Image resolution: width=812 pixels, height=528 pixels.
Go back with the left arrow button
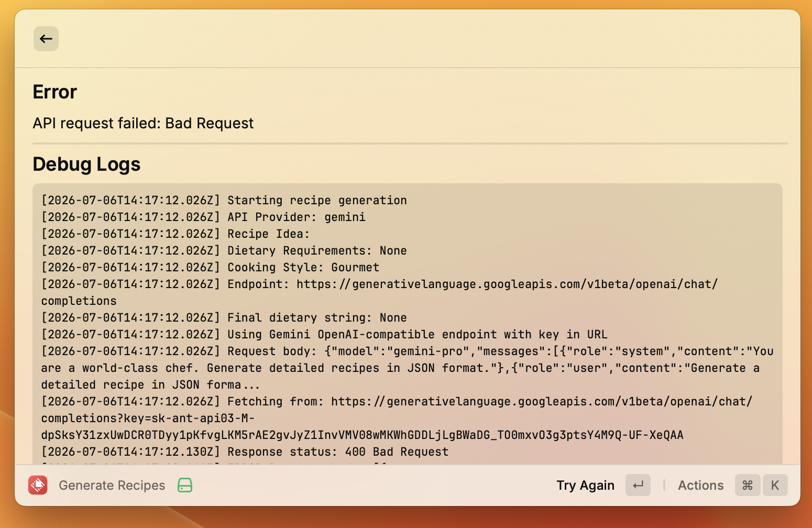click(46, 39)
